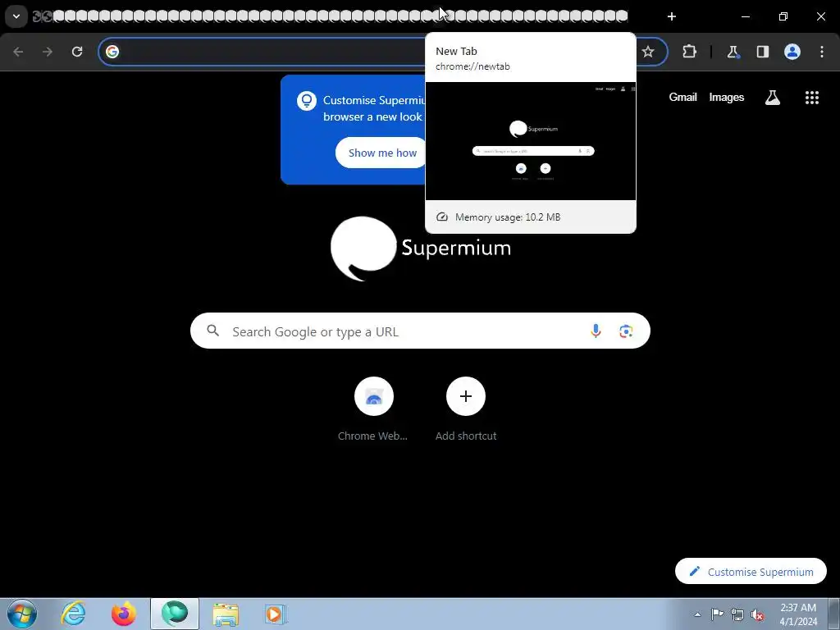
Task: Click the tab preview thumbnail
Action: point(531,141)
